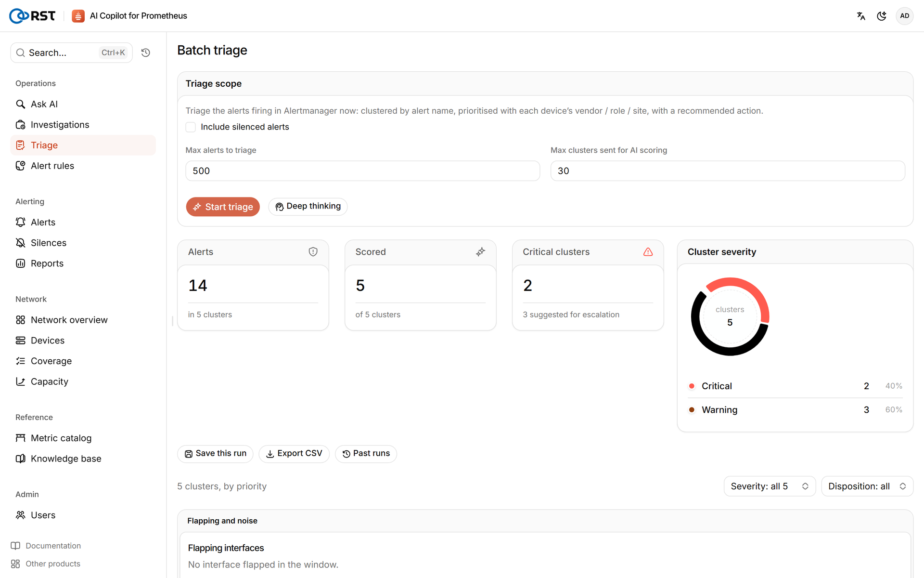
Task: Toggle dark mode moon icon
Action: [882, 16]
